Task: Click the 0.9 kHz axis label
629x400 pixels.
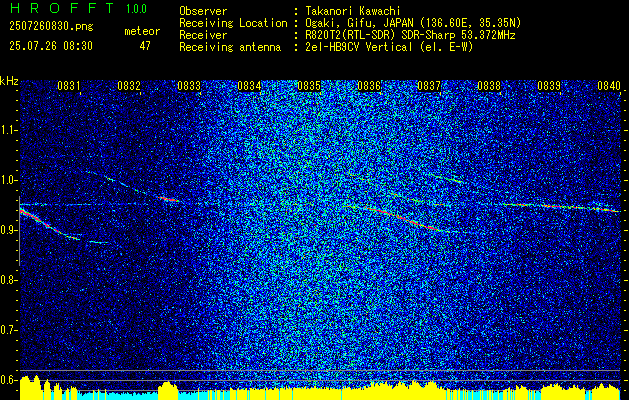Action: point(8,230)
